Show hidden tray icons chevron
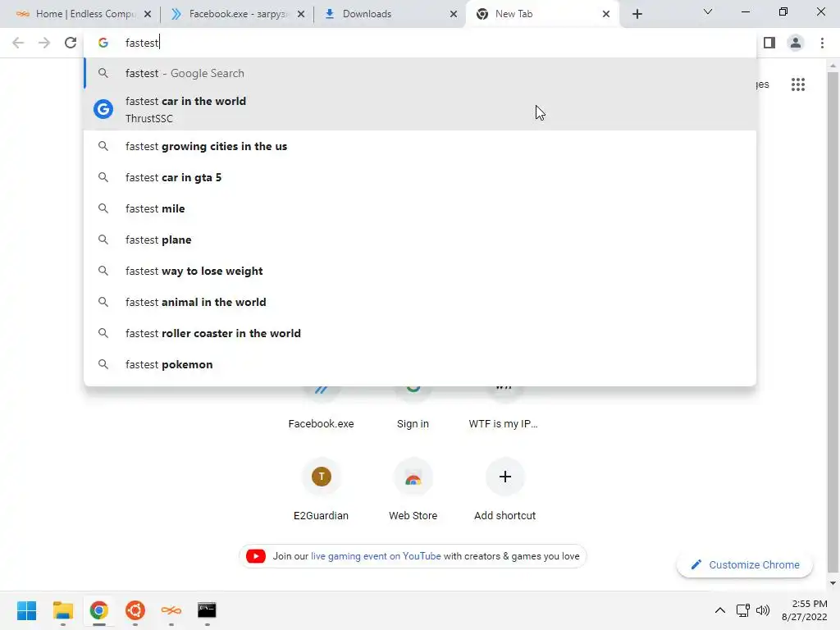Image resolution: width=840 pixels, height=630 pixels. [720, 610]
